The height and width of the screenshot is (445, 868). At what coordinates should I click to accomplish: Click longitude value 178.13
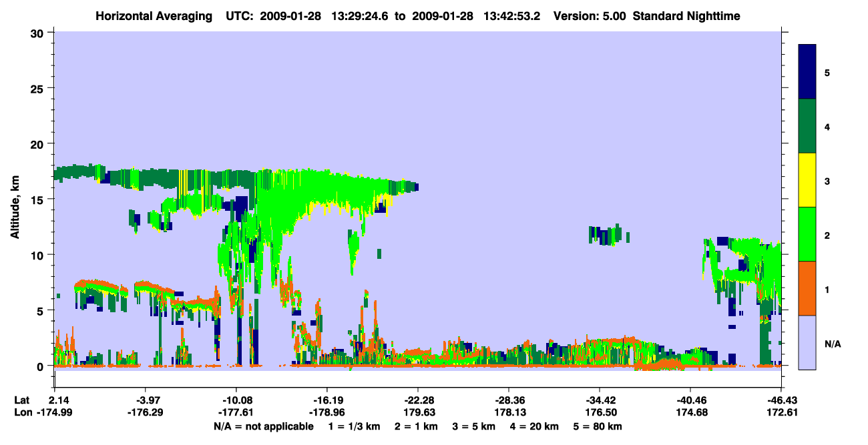[x=511, y=412]
